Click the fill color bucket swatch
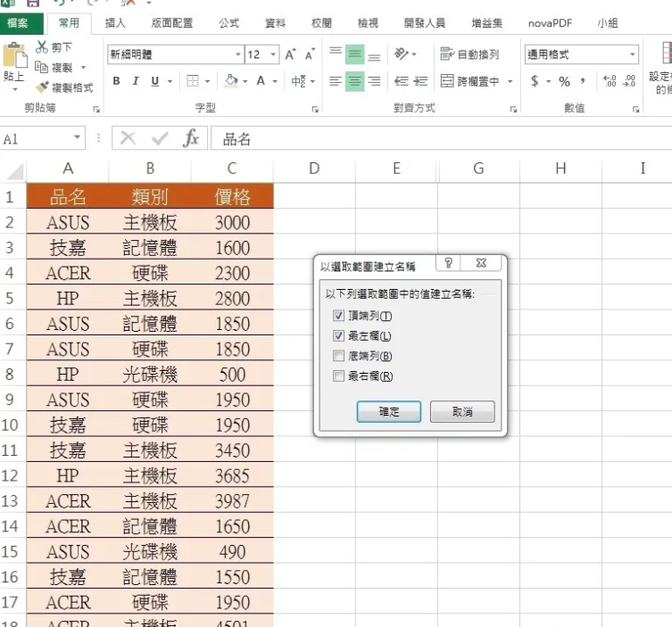The image size is (672, 627). point(231,81)
